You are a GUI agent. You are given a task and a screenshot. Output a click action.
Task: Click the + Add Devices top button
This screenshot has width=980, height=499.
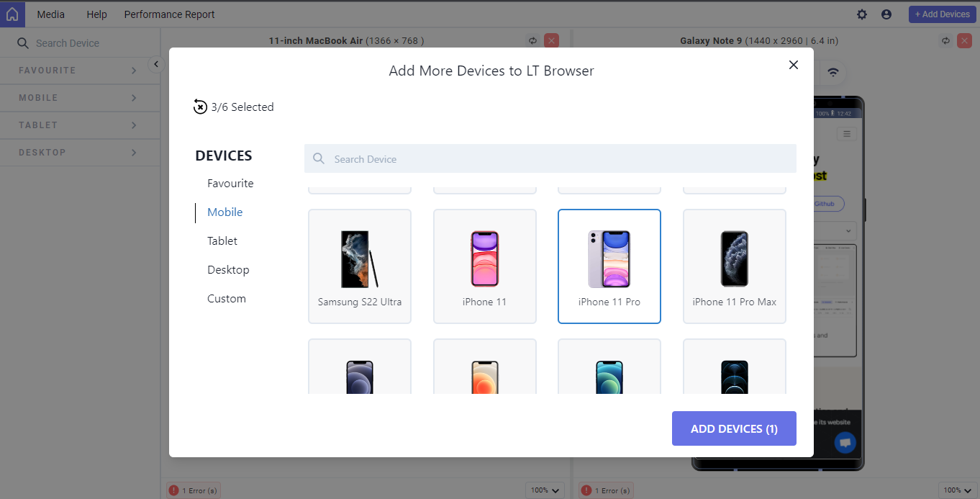click(943, 14)
